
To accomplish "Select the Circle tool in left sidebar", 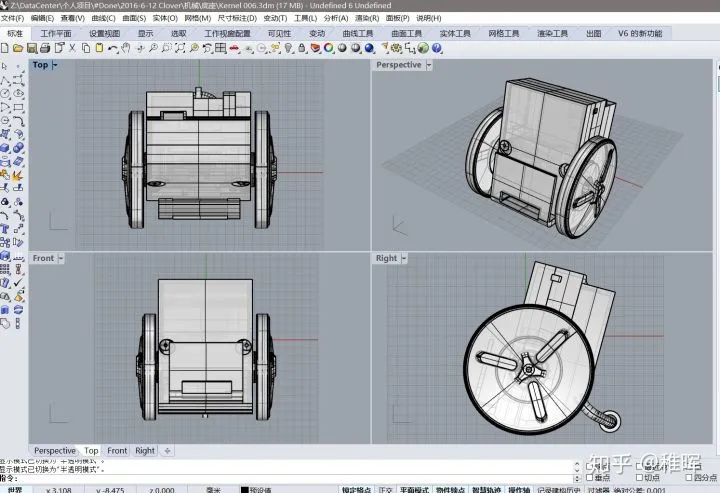I will [x=5, y=94].
